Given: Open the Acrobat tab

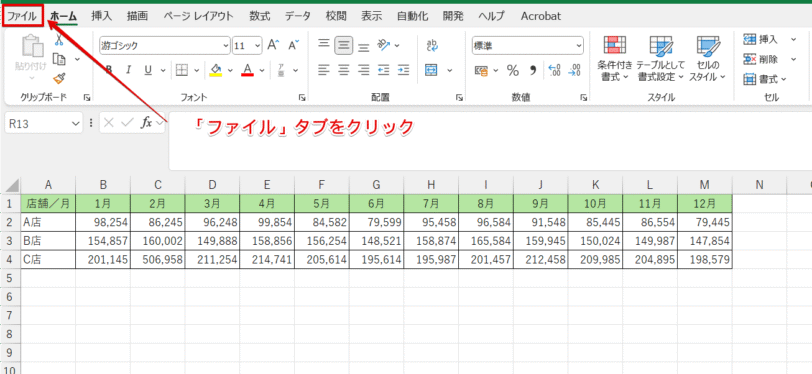Looking at the screenshot, I should (x=541, y=16).
